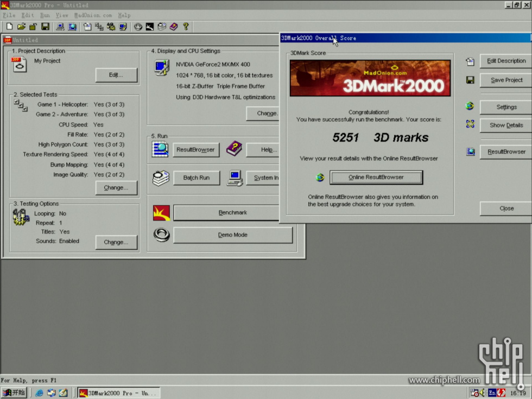Viewport: 532px width, 399px height.
Task: Open the MadOnion.com menu
Action: pos(93,15)
